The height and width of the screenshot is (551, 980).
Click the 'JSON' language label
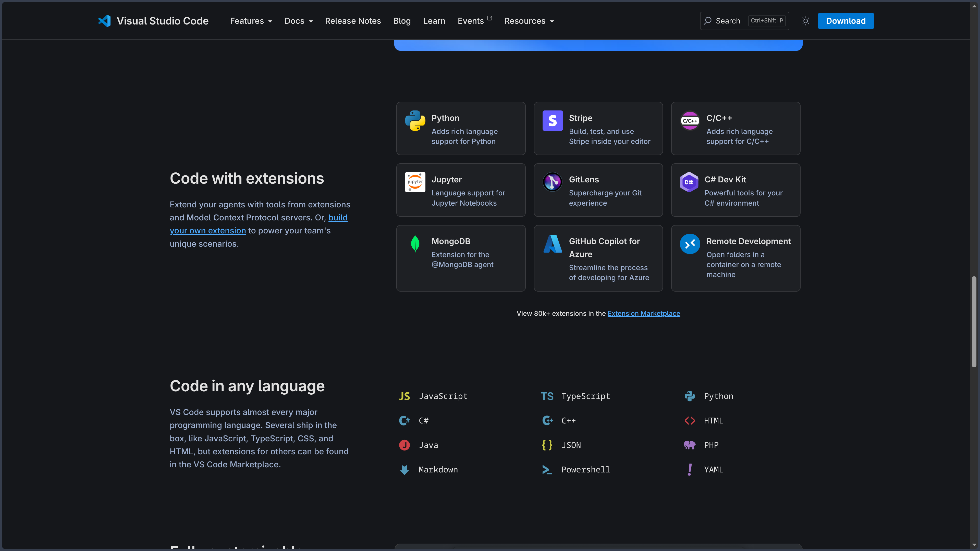(x=571, y=445)
